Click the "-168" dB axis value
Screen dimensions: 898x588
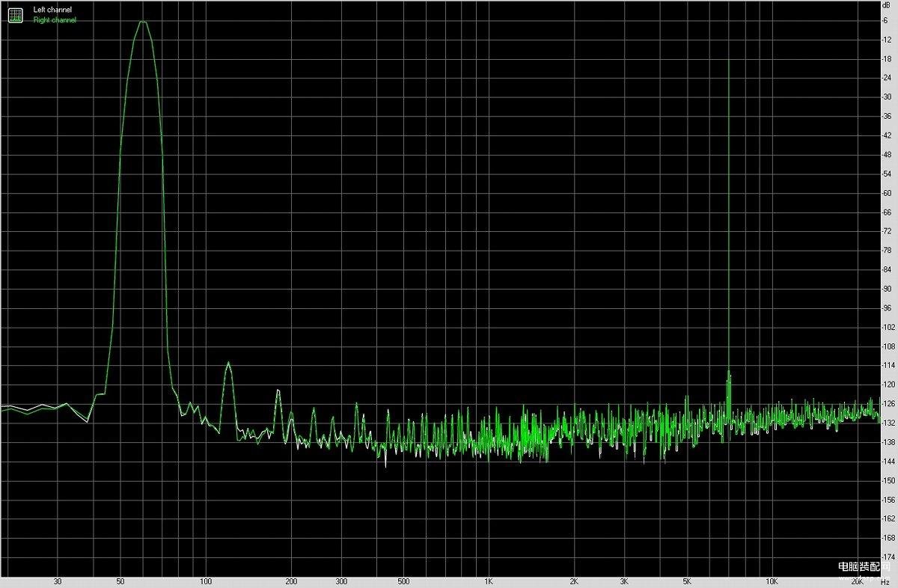pos(888,539)
